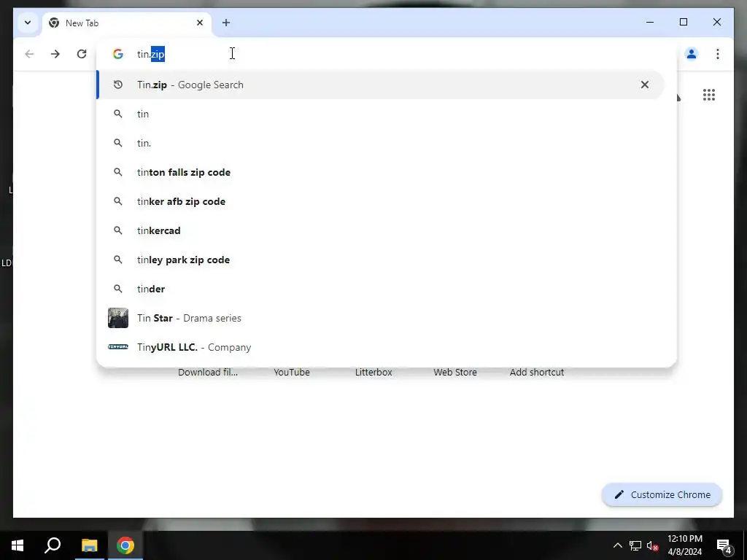Screen dimensions: 747x560
Task: Click the network tray icon
Action: pos(635,545)
